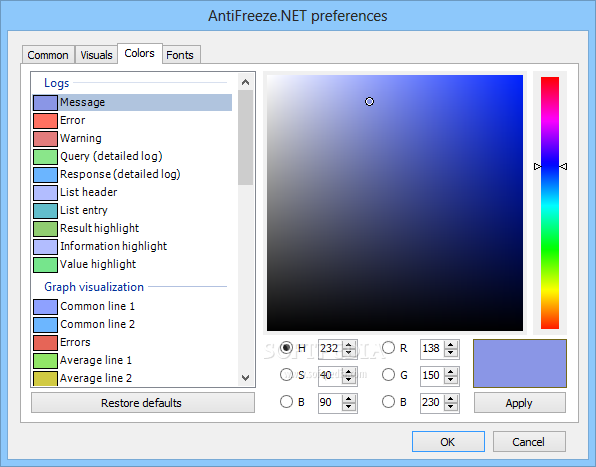Select 'Average line 1' item
Image resolution: width=596 pixels, height=467 pixels.
pyautogui.click(x=96, y=360)
